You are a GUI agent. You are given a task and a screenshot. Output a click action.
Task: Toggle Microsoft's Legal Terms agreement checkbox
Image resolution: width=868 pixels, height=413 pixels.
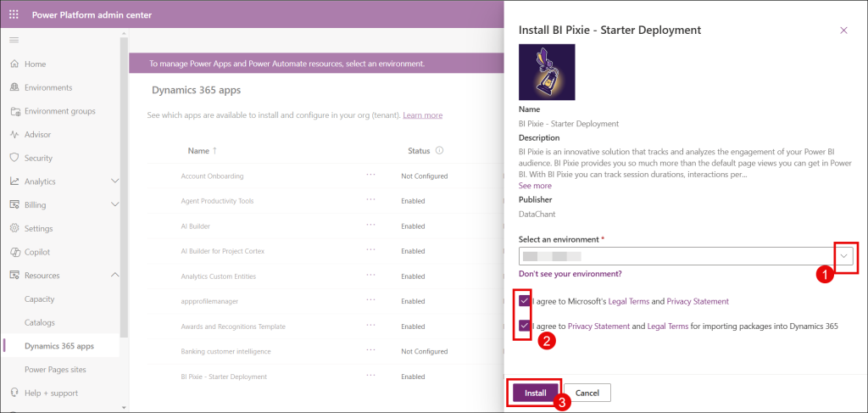click(526, 301)
